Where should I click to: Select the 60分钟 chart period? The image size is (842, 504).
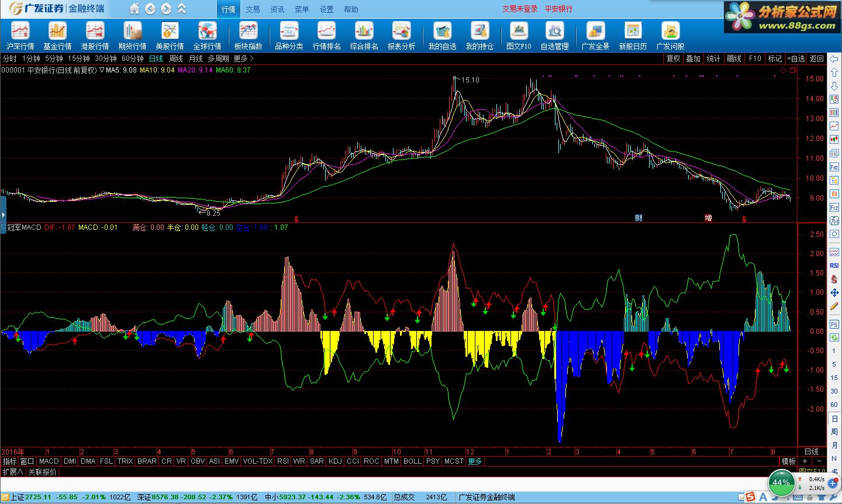click(133, 58)
